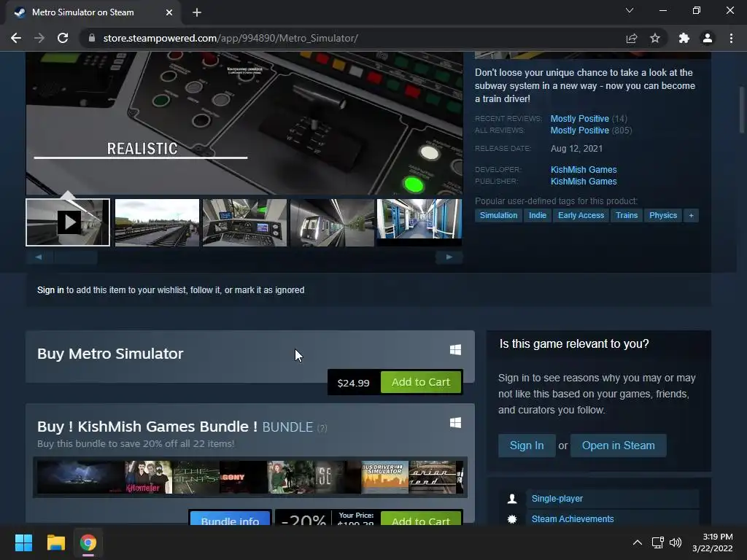Open Bundle info button
Image resolution: width=747 pixels, height=560 pixels.
[230, 518]
